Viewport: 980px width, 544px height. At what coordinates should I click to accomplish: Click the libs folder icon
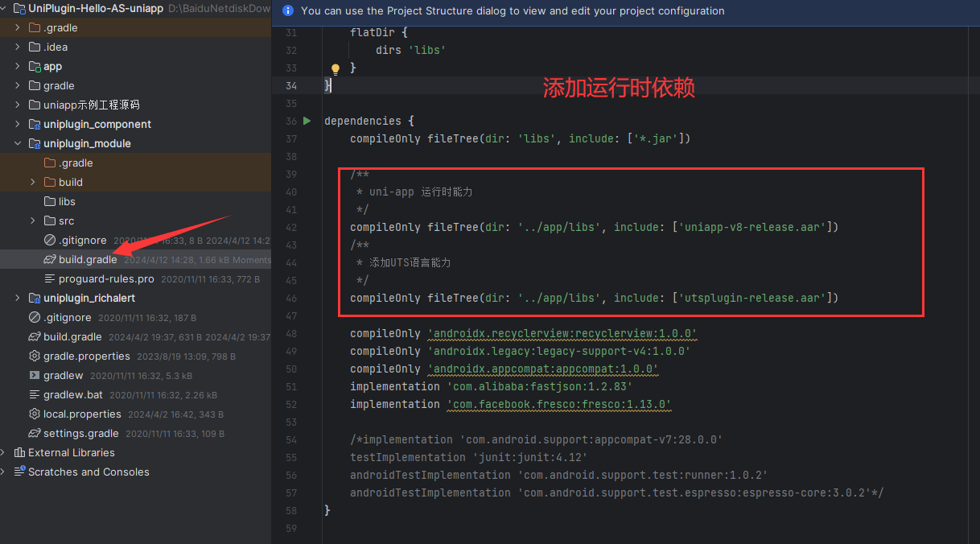pyautogui.click(x=50, y=201)
